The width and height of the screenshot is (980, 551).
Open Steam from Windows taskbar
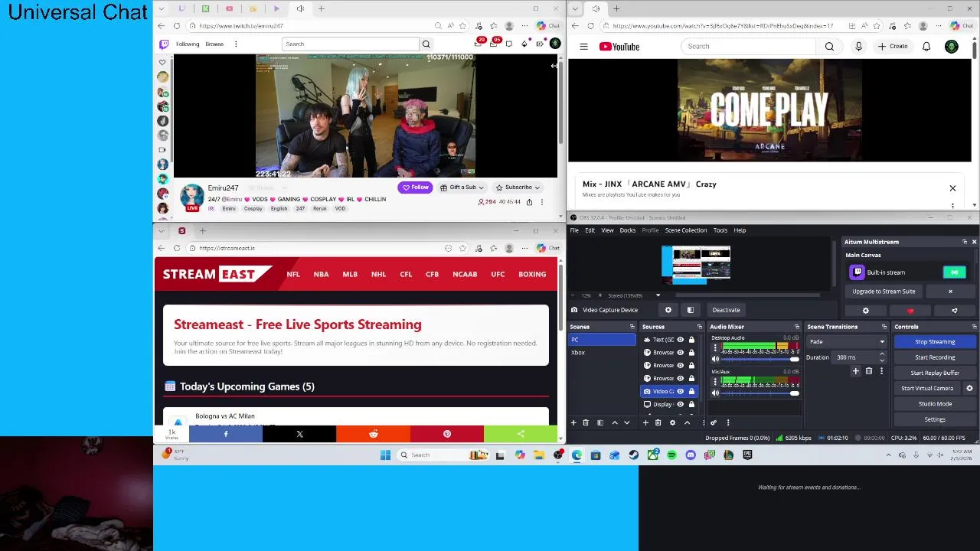coord(634,455)
